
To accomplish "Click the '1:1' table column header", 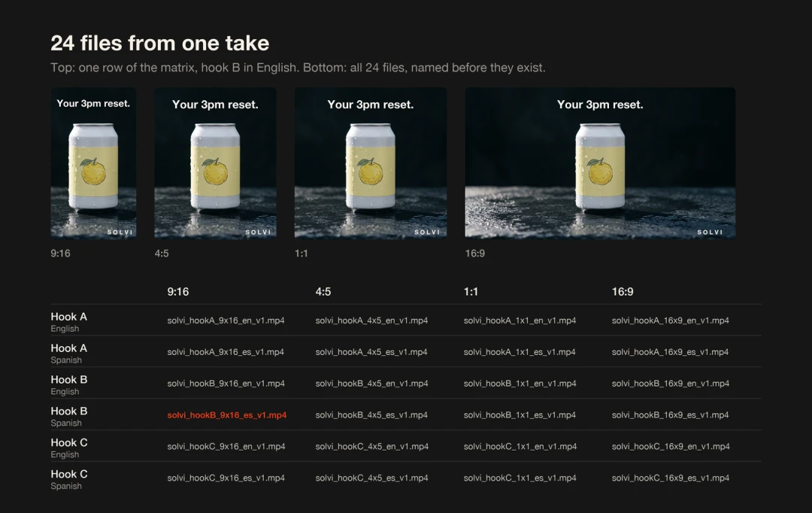I will [471, 292].
